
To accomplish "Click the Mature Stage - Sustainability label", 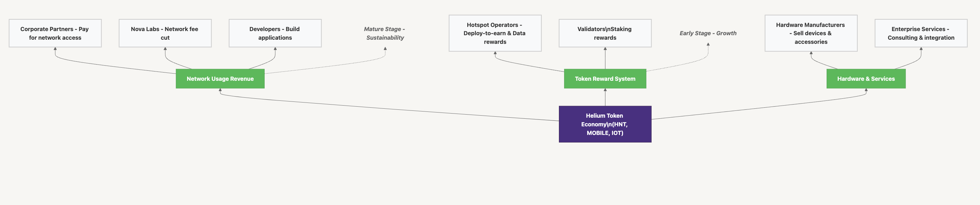I will click(x=385, y=33).
